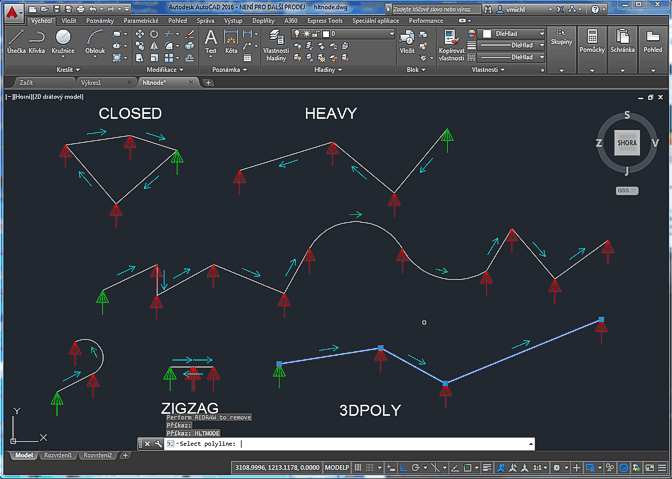Expand the Poznámka panel
This screenshot has height=479, width=672.
[229, 69]
